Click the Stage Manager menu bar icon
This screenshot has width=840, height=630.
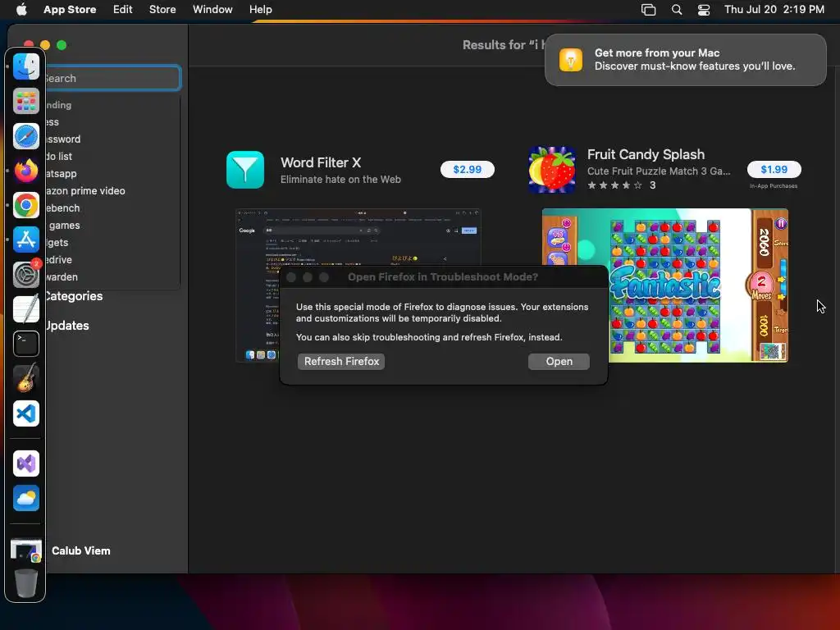(648, 10)
